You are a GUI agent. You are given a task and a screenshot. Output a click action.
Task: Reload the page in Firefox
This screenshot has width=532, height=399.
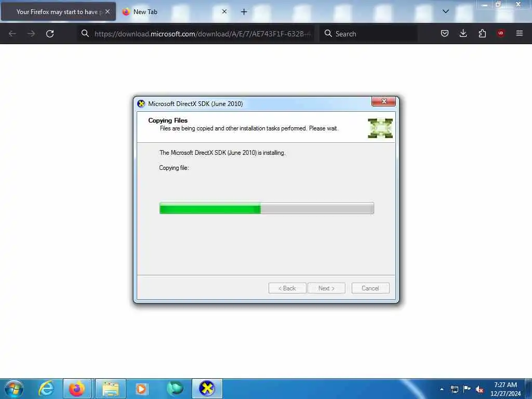point(50,34)
